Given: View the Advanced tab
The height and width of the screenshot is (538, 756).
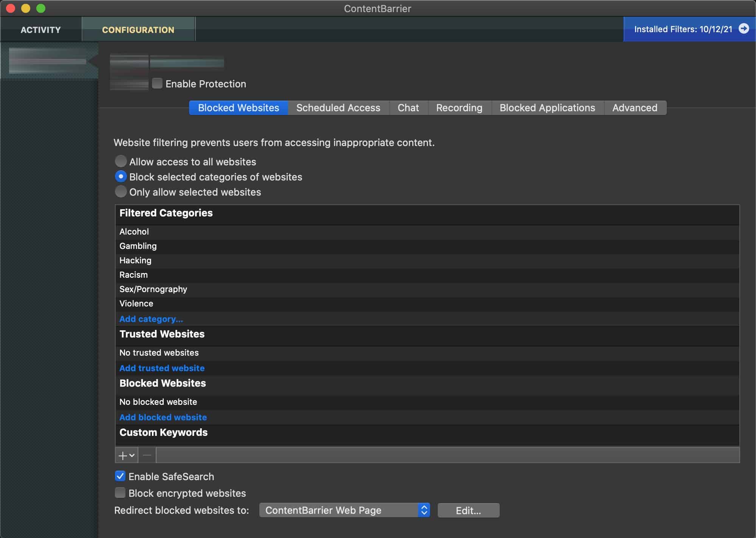Looking at the screenshot, I should [635, 108].
